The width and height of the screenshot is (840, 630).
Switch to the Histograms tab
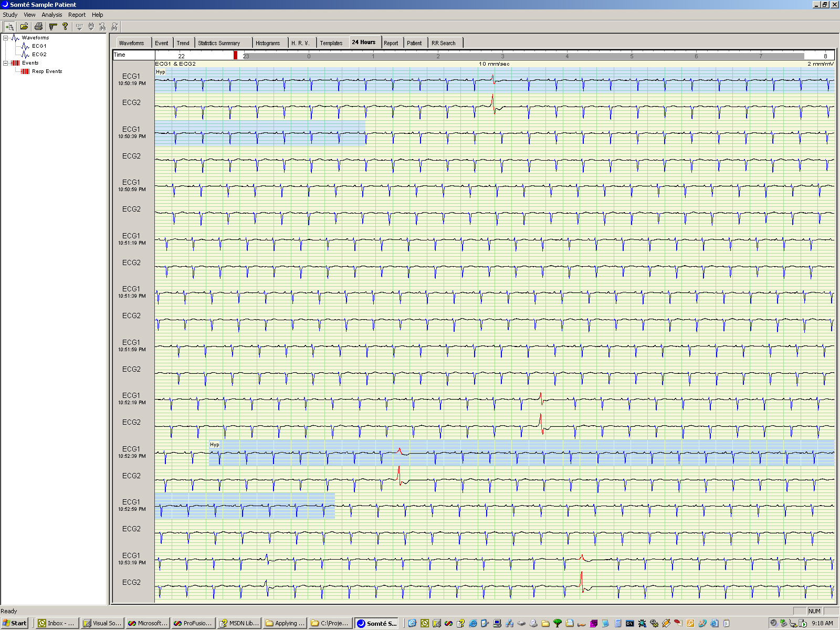click(268, 43)
